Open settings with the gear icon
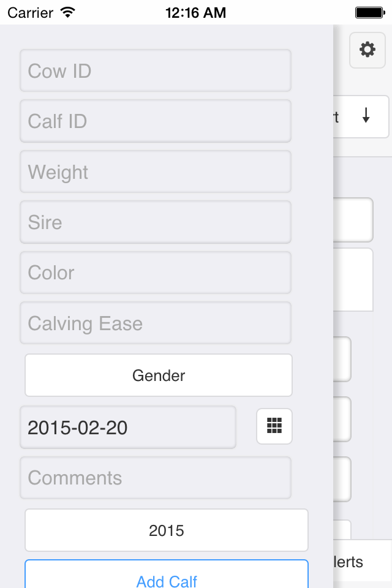 coord(367,50)
